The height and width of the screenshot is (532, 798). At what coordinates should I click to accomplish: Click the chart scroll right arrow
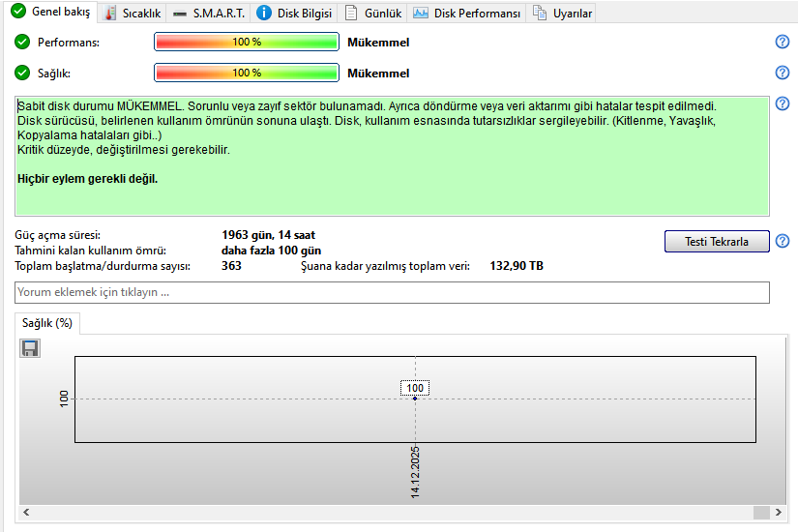pos(778,512)
